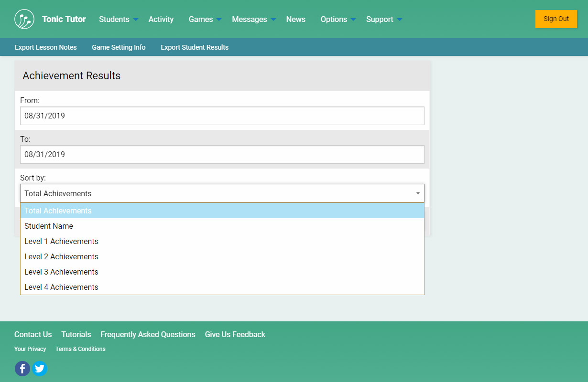Viewport: 588px width, 382px height.
Task: Click the Tonic Tutor logo icon
Action: [24, 19]
